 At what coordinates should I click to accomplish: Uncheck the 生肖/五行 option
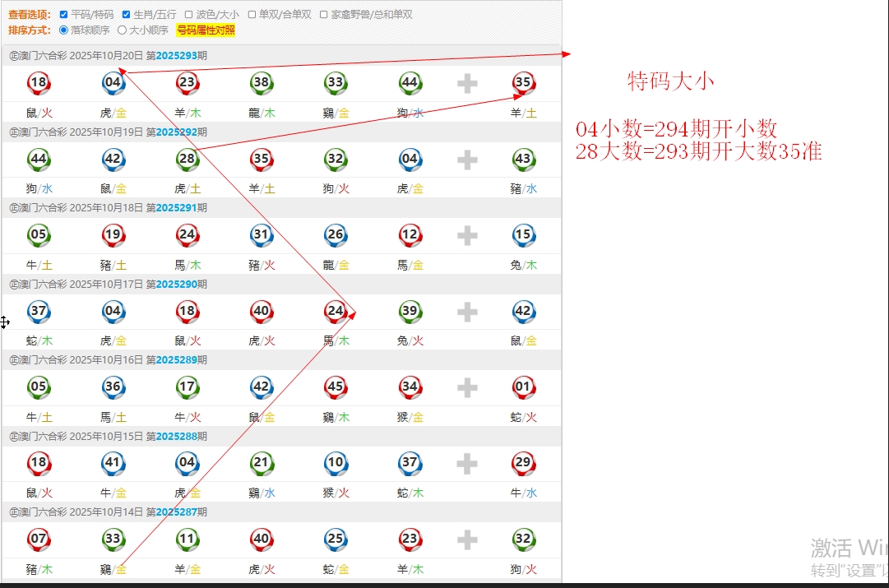126,15
